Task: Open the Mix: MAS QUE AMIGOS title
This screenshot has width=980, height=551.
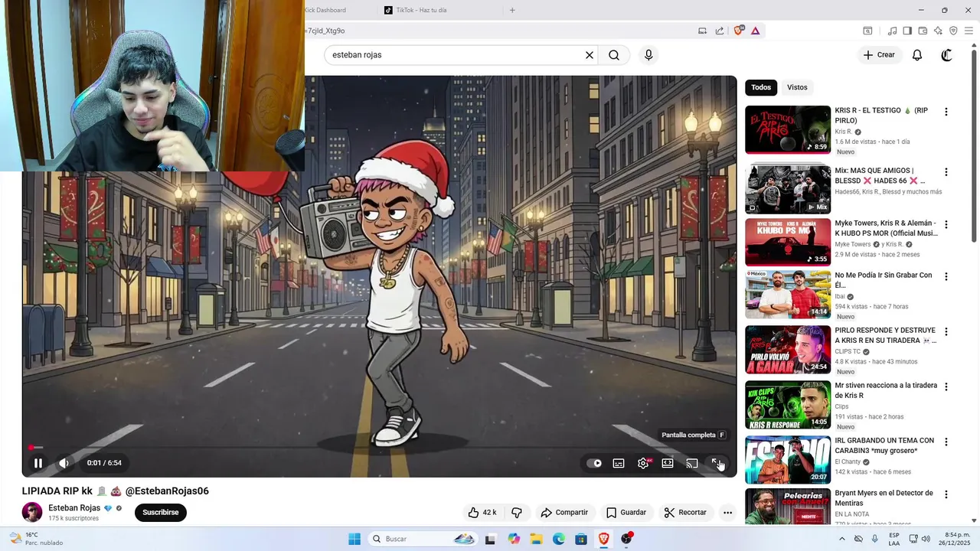Action: tap(880, 175)
